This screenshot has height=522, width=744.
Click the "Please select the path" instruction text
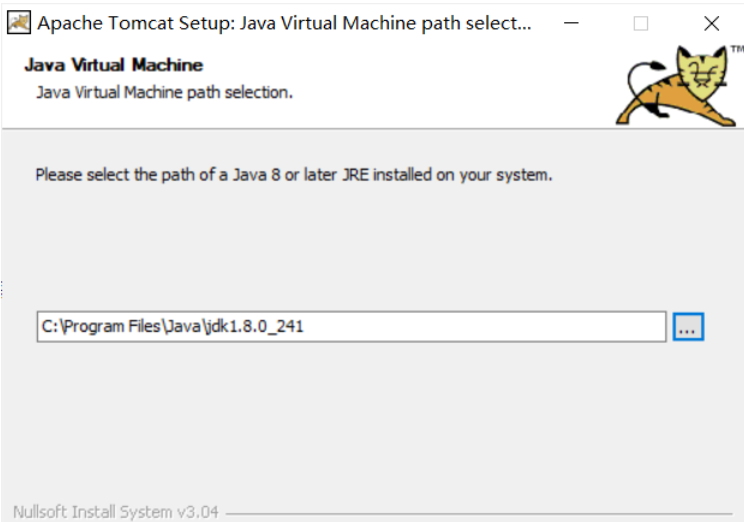pyautogui.click(x=294, y=175)
